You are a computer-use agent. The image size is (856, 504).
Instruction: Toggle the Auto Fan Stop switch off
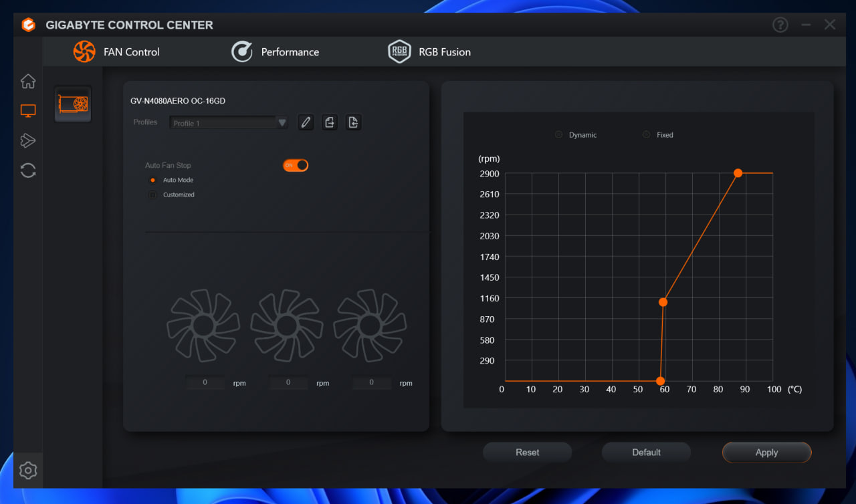[296, 165]
